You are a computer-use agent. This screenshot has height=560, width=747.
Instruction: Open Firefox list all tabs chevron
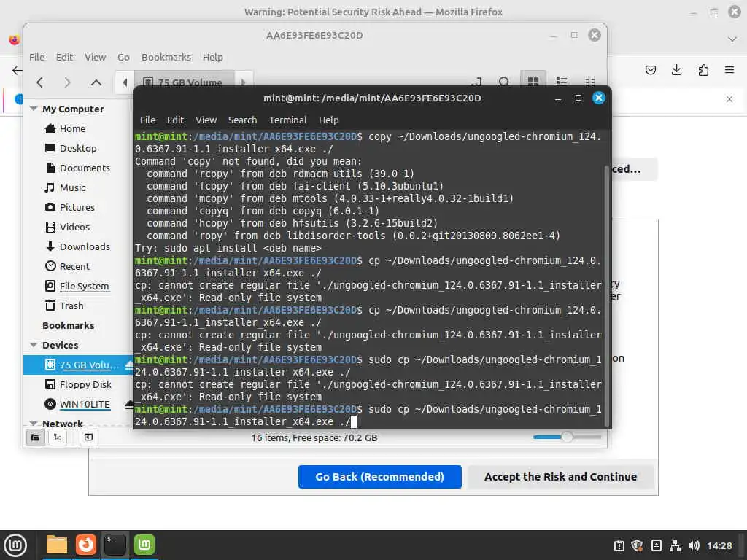coord(732,39)
